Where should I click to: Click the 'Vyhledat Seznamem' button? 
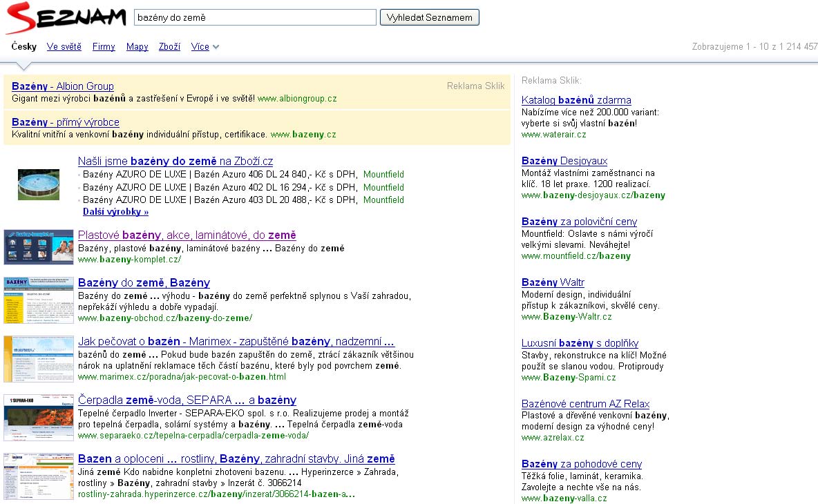pyautogui.click(x=429, y=17)
